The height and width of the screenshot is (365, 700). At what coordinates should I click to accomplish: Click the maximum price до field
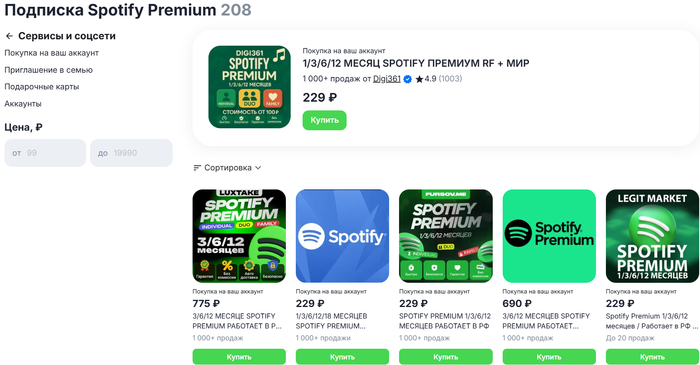[131, 153]
